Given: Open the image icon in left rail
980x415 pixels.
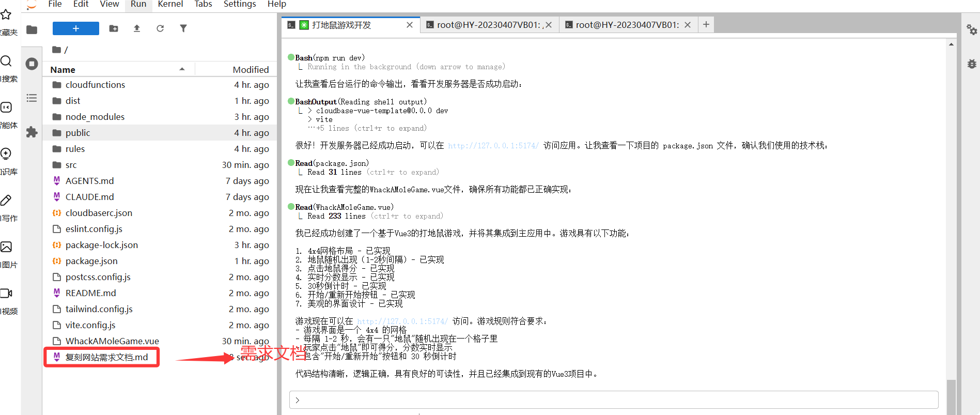Looking at the screenshot, I should (x=6, y=247).
